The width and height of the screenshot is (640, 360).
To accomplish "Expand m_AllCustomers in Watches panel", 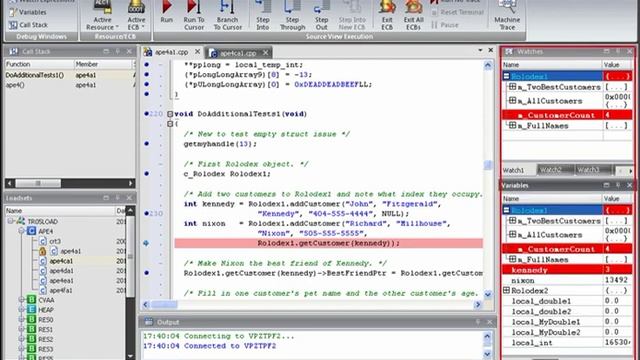I will (513, 100).
